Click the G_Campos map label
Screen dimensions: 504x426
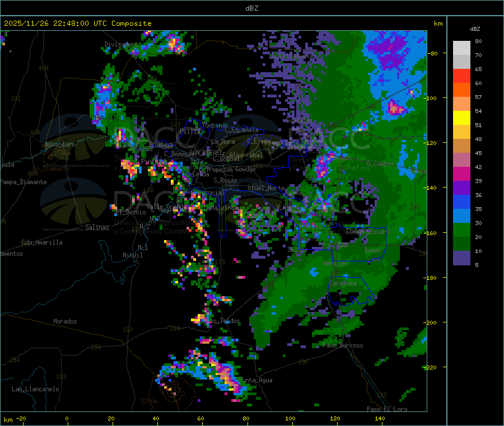tap(380, 163)
